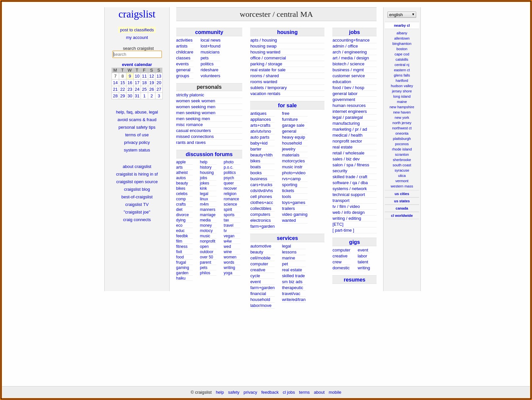Expand the us cities list
This screenshot has height=400, width=532.
(x=402, y=194)
